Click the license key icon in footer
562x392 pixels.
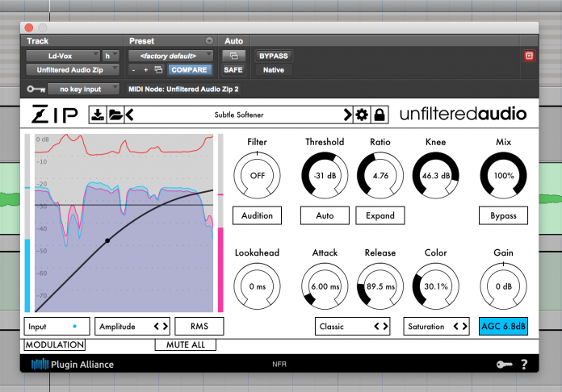click(505, 365)
